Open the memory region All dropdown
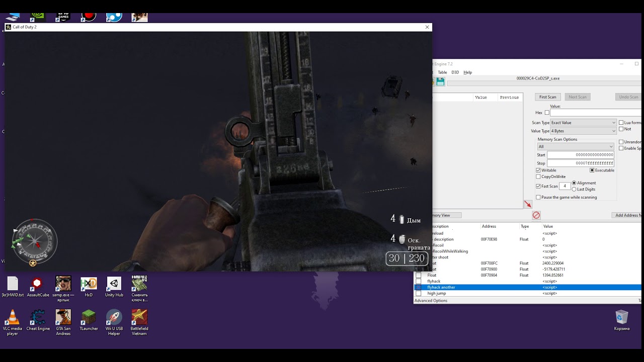This screenshot has height=362, width=644. coord(576,147)
